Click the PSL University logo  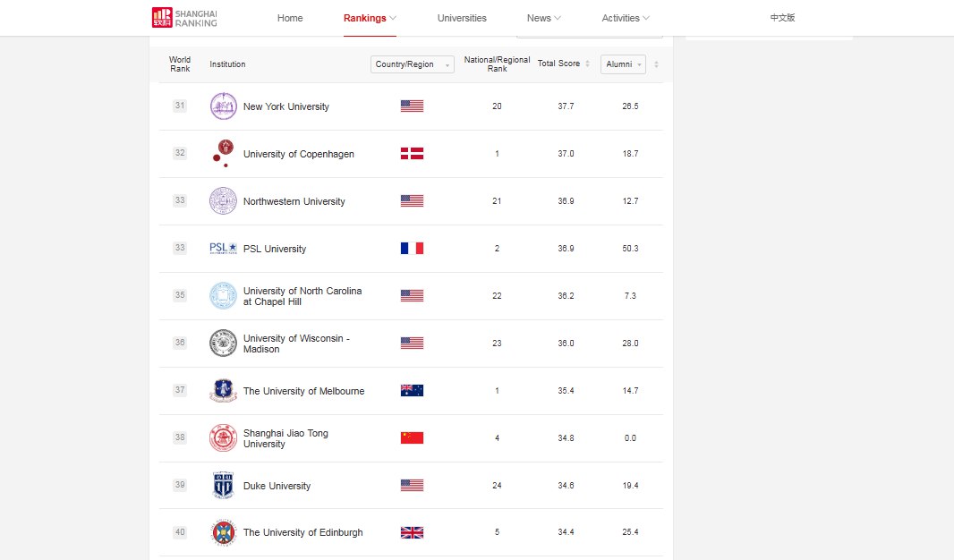pyautogui.click(x=224, y=248)
